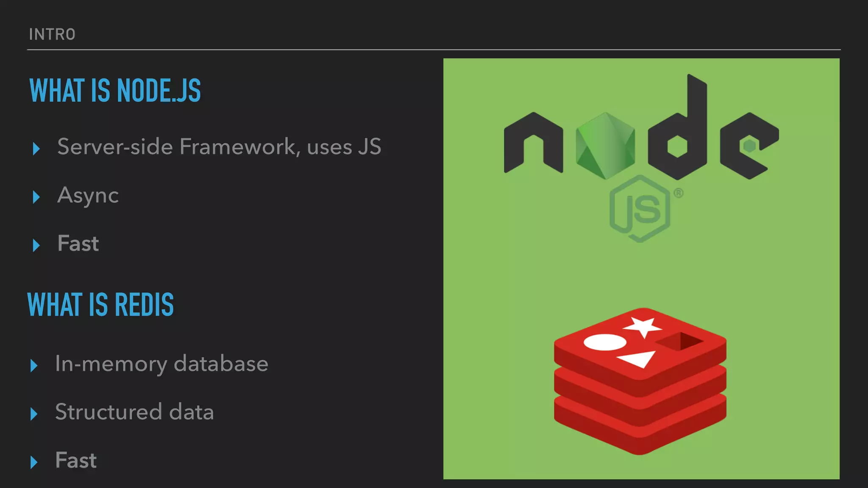Screen dimensions: 868x488
Task: Click bullet arrow beside 'In-memory database'
Action: (34, 366)
